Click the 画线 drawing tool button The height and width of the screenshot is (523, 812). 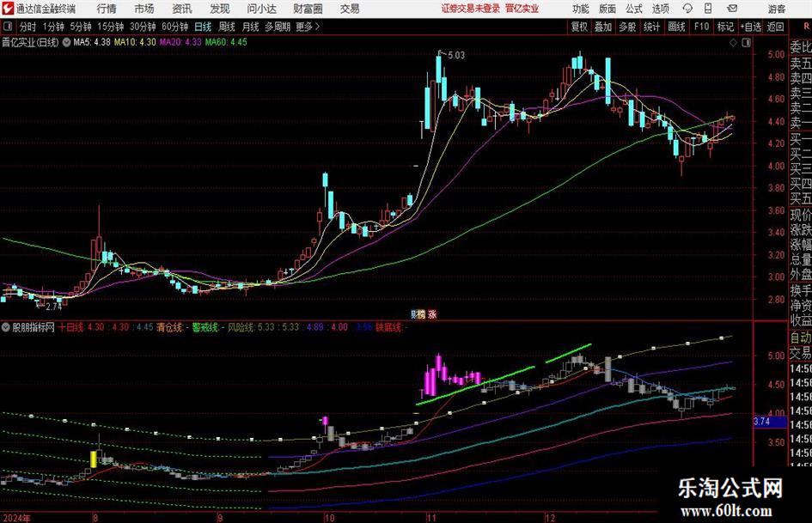tap(676, 27)
